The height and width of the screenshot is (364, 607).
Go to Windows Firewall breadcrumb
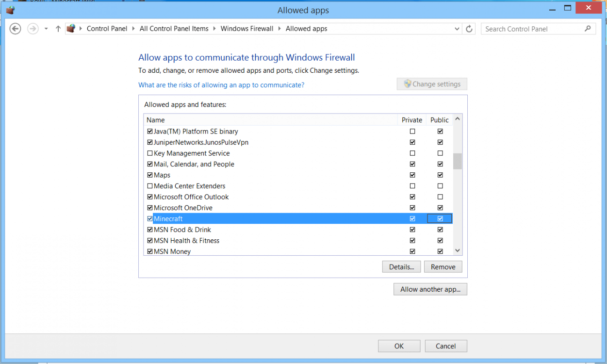click(247, 29)
